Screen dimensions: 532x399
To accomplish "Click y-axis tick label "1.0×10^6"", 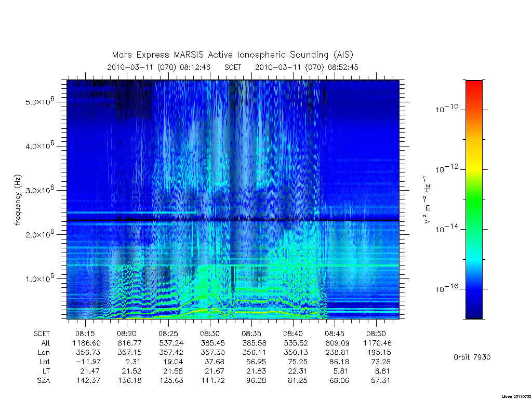I will [x=39, y=277].
